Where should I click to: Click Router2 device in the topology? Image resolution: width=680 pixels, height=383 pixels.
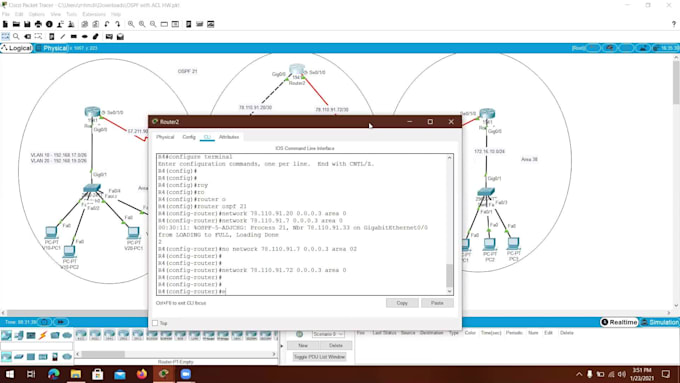tap(297, 69)
